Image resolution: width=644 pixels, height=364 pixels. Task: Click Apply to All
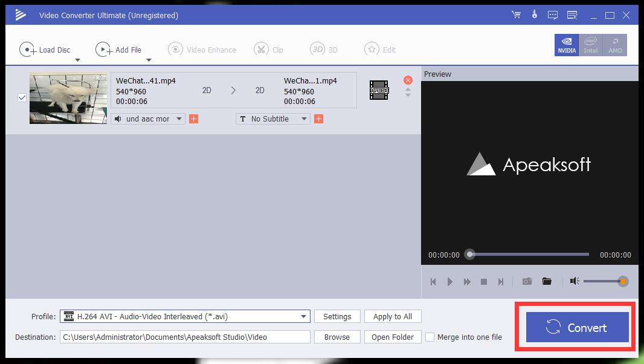[x=393, y=316]
